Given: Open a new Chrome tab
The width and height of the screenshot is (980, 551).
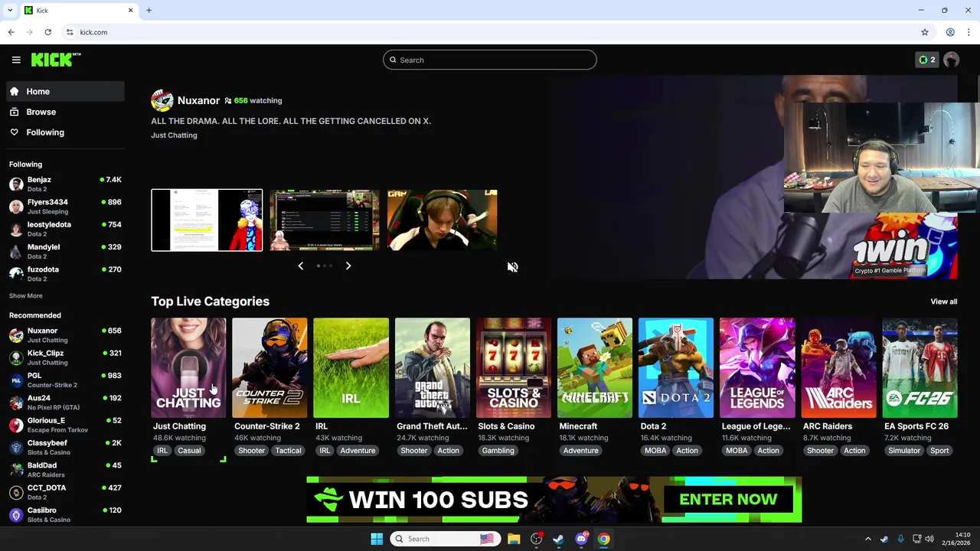Looking at the screenshot, I should [x=149, y=10].
